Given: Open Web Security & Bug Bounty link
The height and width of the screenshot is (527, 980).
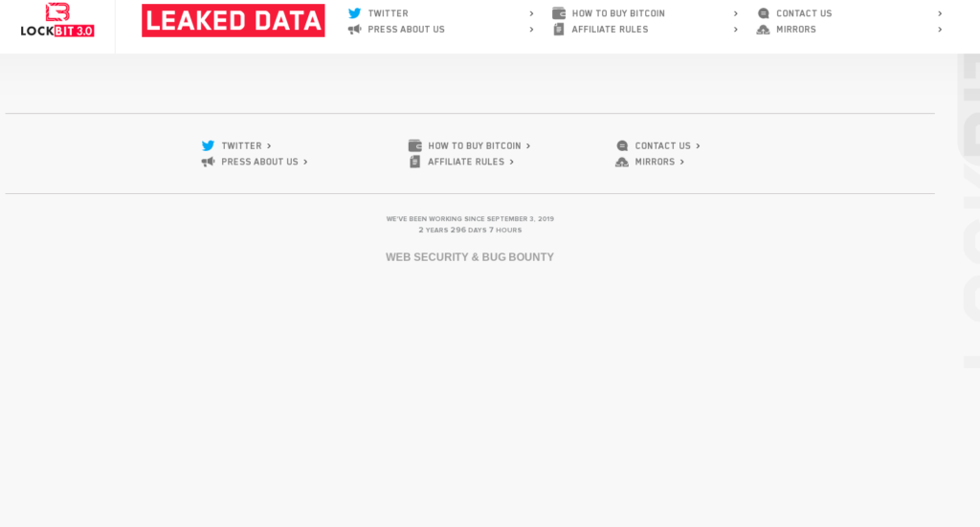Looking at the screenshot, I should [469, 257].
